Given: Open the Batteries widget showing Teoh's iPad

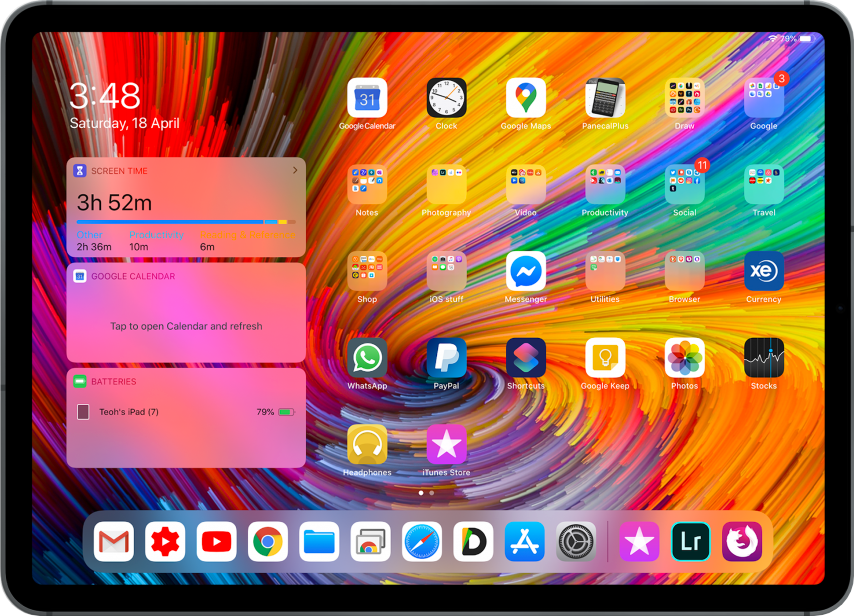Looking at the screenshot, I should (186, 412).
